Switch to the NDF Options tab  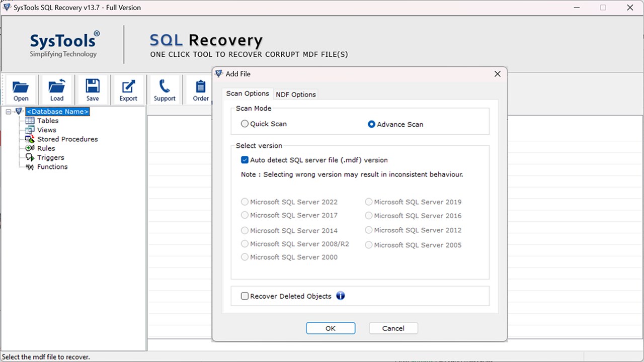click(x=296, y=94)
